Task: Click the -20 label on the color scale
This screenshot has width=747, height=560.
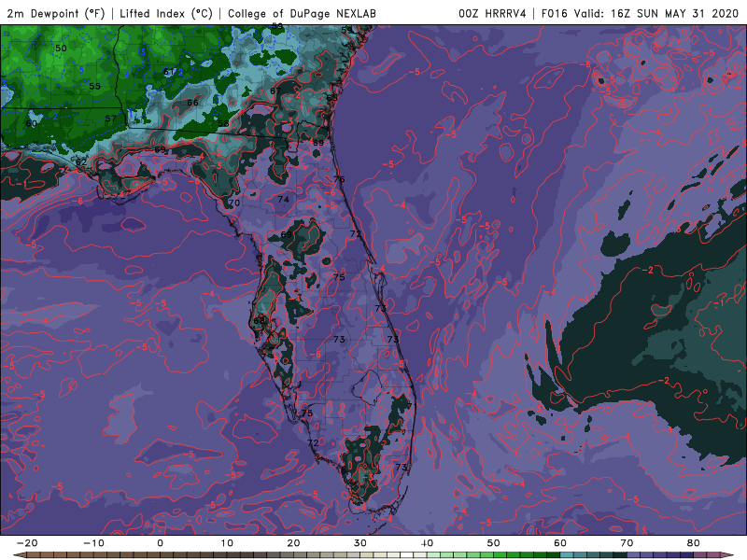Action: click(x=27, y=543)
